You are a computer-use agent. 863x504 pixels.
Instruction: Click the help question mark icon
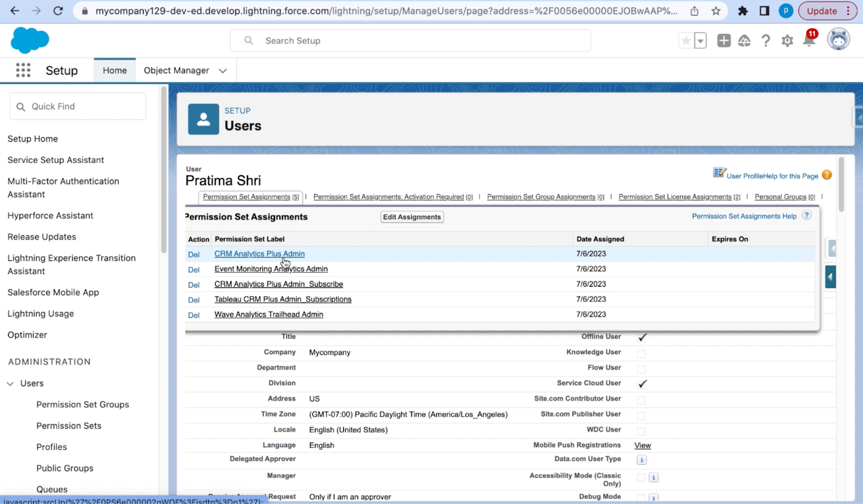coord(766,40)
